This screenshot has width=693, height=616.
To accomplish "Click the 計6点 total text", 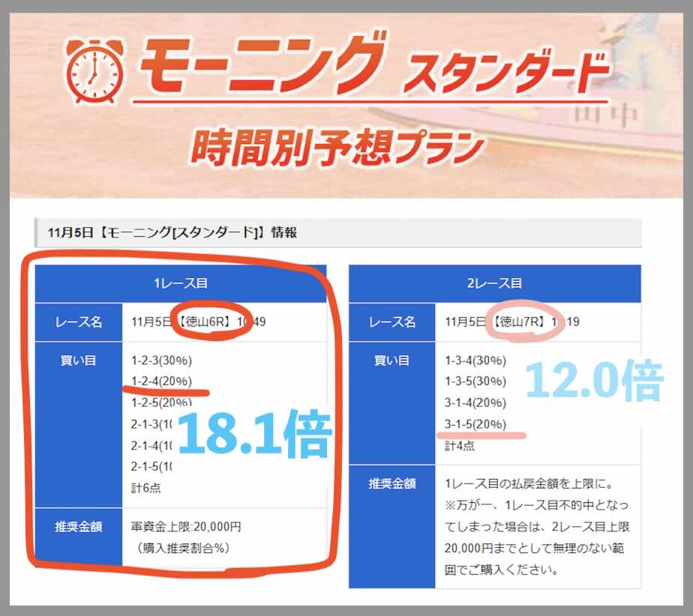I will (145, 488).
